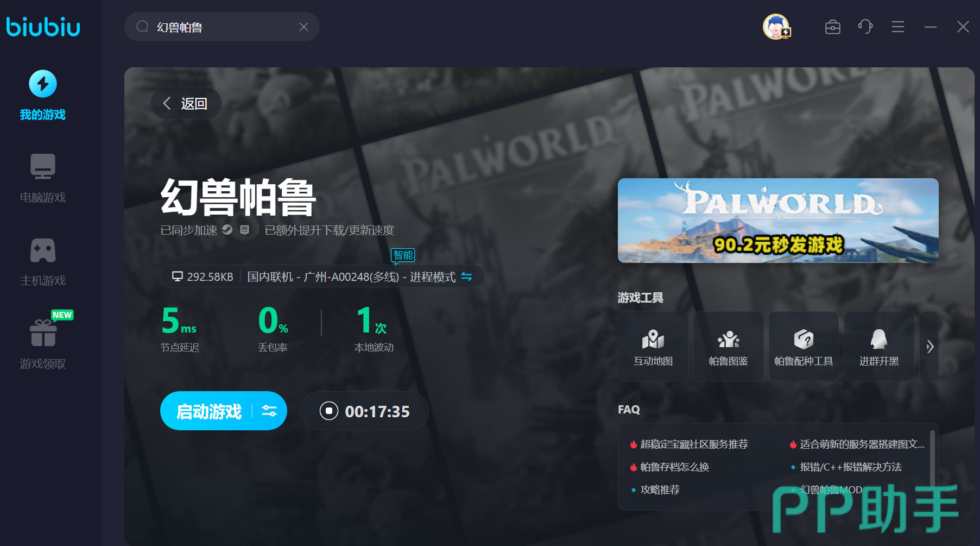This screenshot has width=980, height=546.
Task: Click the 进群开黑 QQ group icon
Action: pos(878,347)
